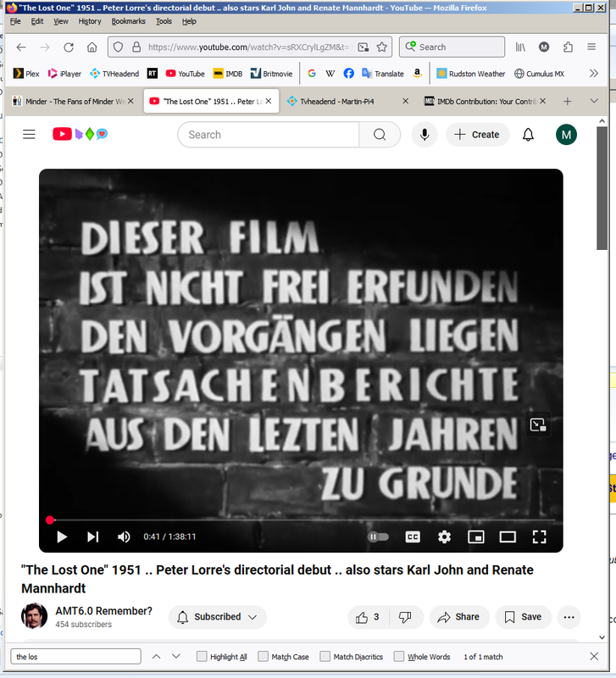Play the video
Viewport: 616px width, 678px height.
(62, 537)
